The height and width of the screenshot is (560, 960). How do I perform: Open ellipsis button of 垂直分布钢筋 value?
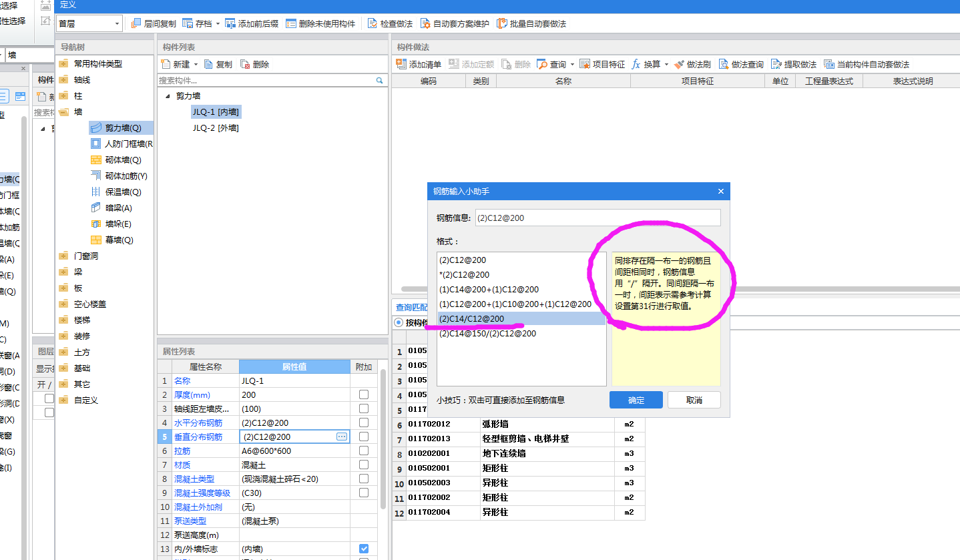point(342,437)
